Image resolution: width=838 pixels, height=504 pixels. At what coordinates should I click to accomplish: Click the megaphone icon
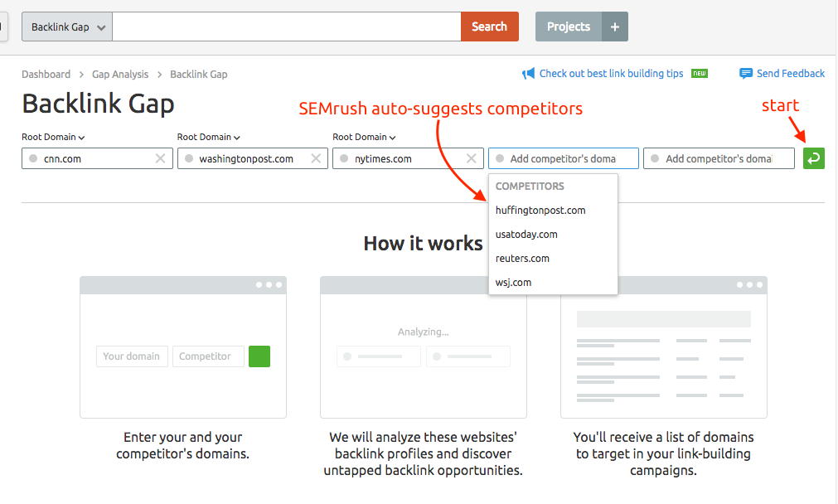(528, 74)
